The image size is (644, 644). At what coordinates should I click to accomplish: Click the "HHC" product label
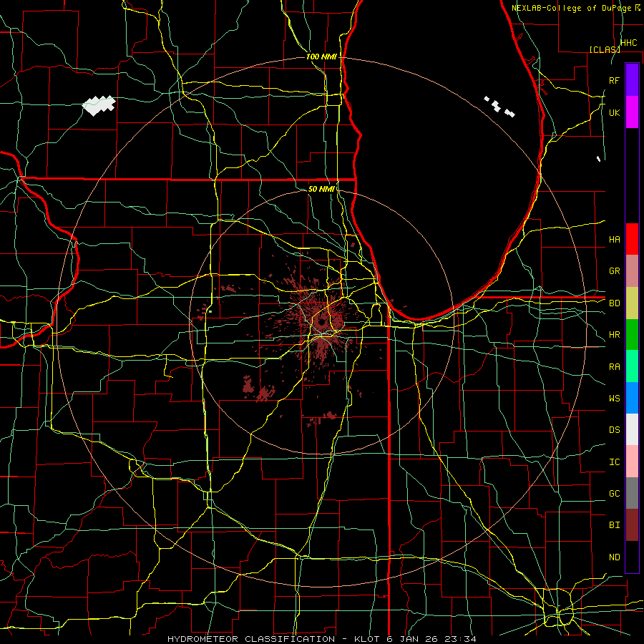tap(628, 43)
